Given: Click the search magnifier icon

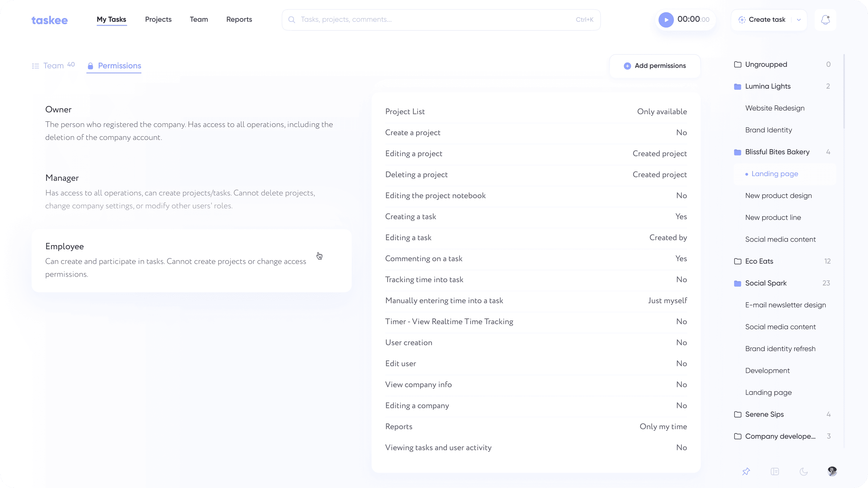Looking at the screenshot, I should coord(292,20).
